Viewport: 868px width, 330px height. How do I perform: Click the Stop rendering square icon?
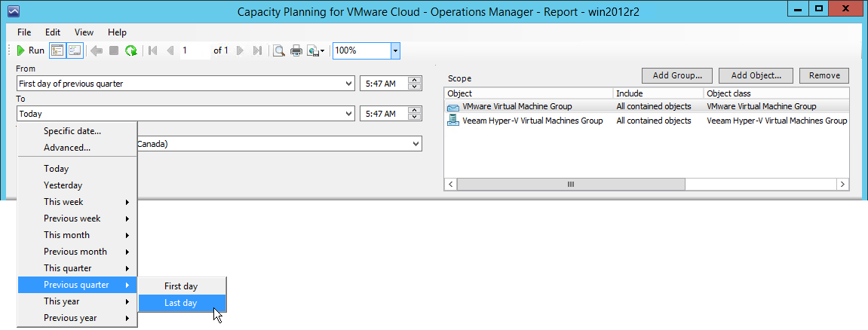(x=113, y=50)
